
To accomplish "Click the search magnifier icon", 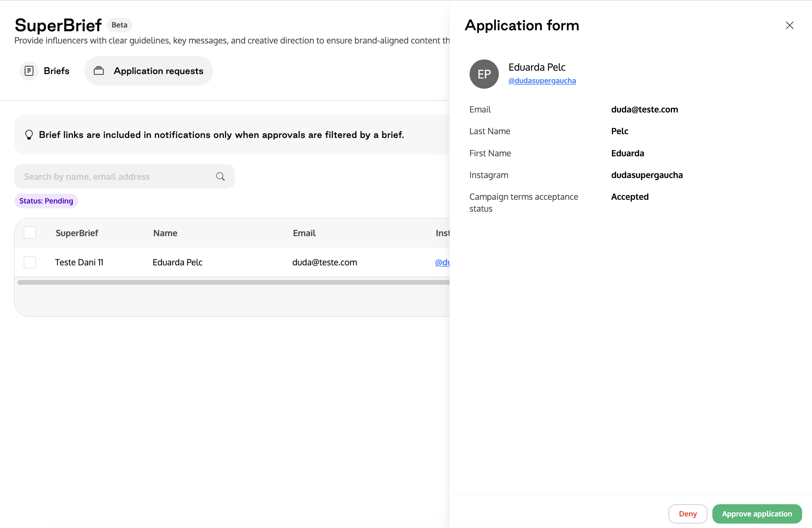I will coord(220,176).
